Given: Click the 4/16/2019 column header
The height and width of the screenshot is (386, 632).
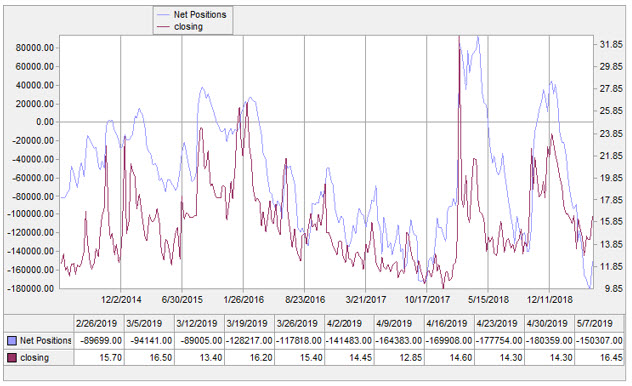Looking at the screenshot, I should click(x=449, y=324).
